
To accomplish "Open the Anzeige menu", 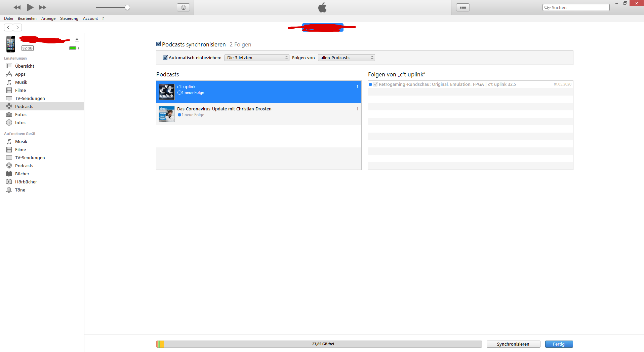I will click(x=48, y=19).
